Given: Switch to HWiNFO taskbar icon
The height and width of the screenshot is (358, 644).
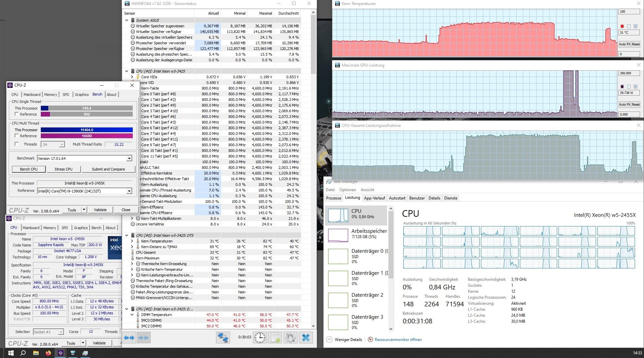Looking at the screenshot, I should pos(73,353).
